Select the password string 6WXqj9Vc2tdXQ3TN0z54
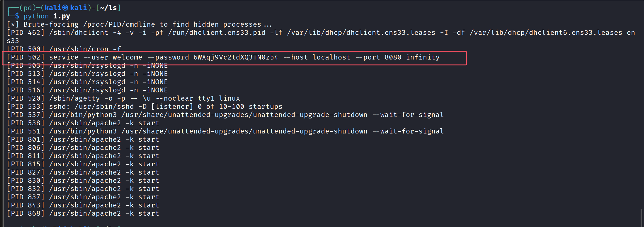The width and height of the screenshot is (644, 227). [236, 57]
